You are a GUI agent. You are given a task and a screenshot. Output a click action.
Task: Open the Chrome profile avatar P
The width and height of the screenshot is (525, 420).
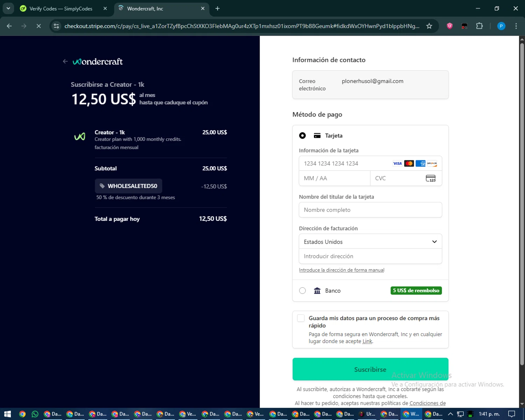click(501, 26)
